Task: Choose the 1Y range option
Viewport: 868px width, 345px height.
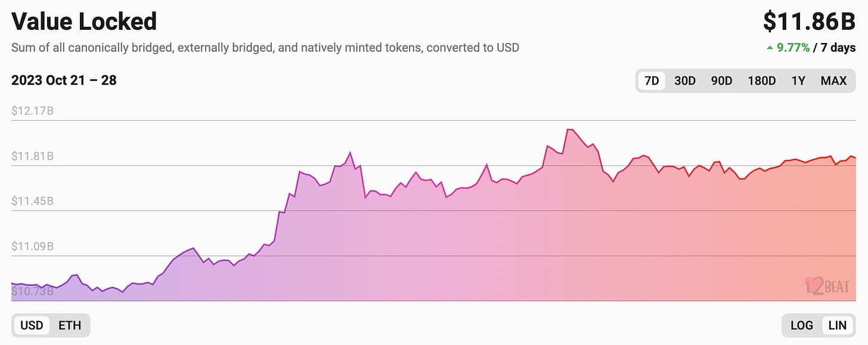Action: point(798,81)
